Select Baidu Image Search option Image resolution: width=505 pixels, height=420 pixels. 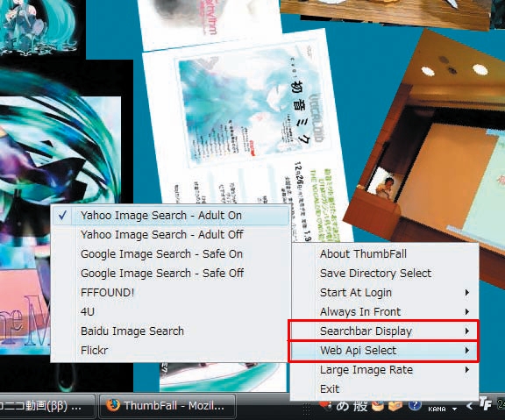point(171,331)
